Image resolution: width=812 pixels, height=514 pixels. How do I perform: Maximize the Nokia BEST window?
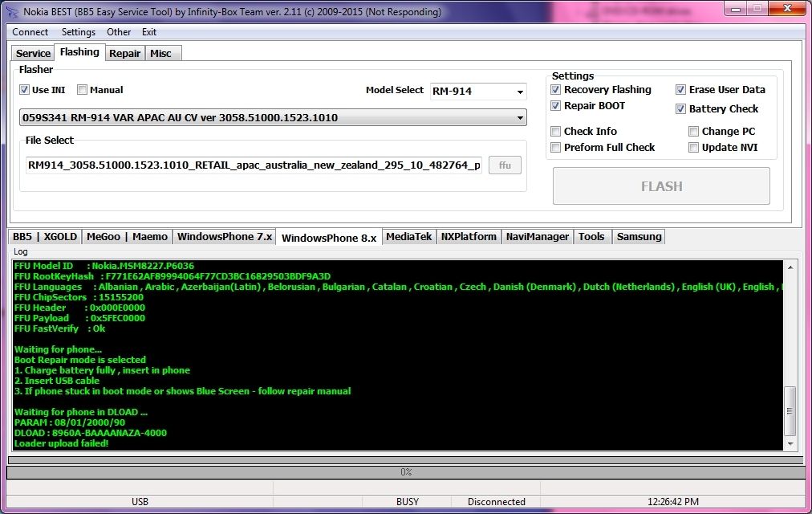pos(757,9)
